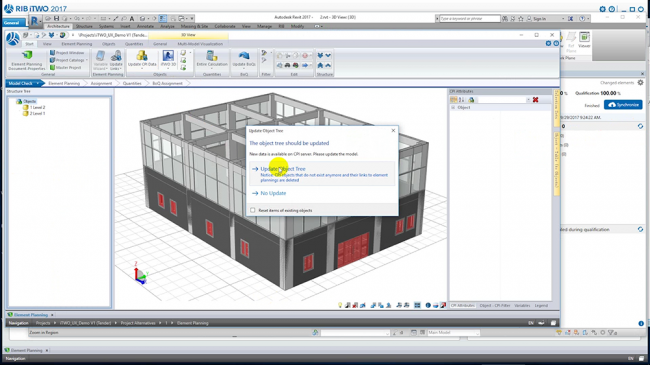Click the Variables tab
The height and width of the screenshot is (365, 650).
tap(522, 306)
